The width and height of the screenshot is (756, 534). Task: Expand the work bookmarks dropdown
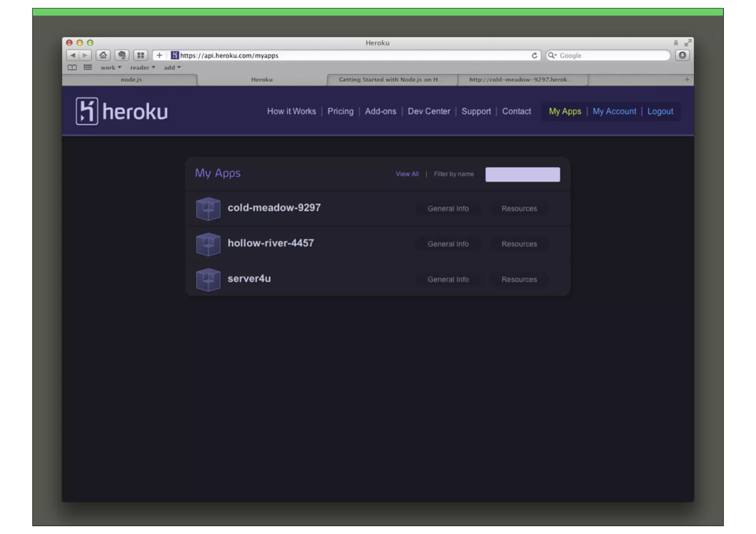click(111, 68)
